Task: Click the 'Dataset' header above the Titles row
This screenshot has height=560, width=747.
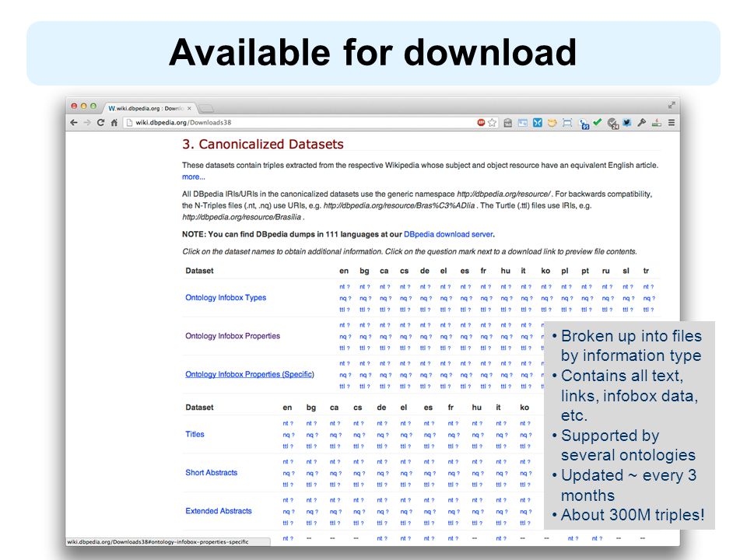Action: 200,407
